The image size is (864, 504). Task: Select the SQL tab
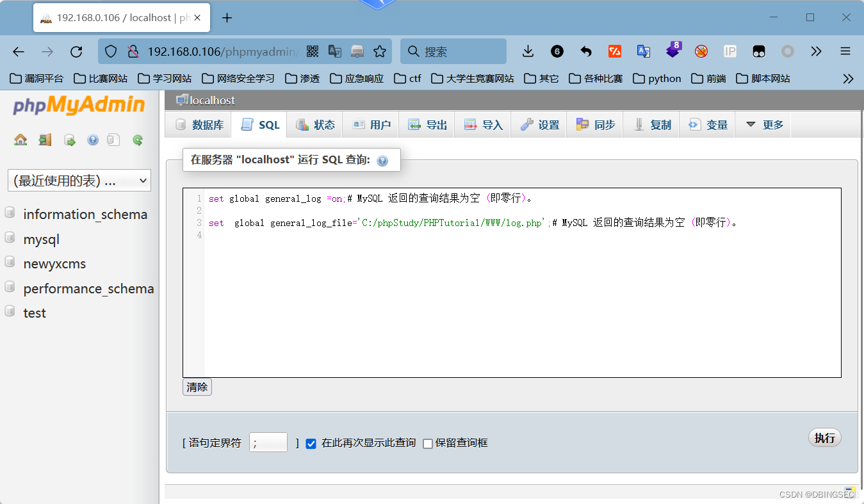(260, 125)
